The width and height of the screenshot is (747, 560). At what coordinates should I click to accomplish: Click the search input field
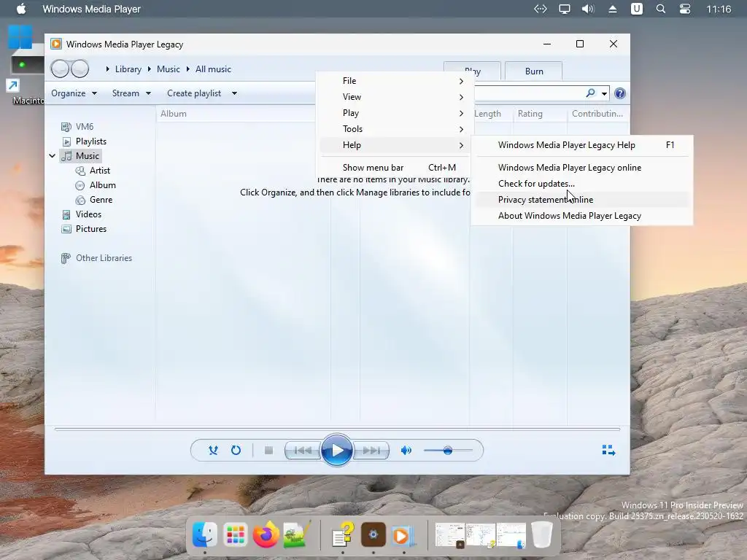pyautogui.click(x=528, y=93)
